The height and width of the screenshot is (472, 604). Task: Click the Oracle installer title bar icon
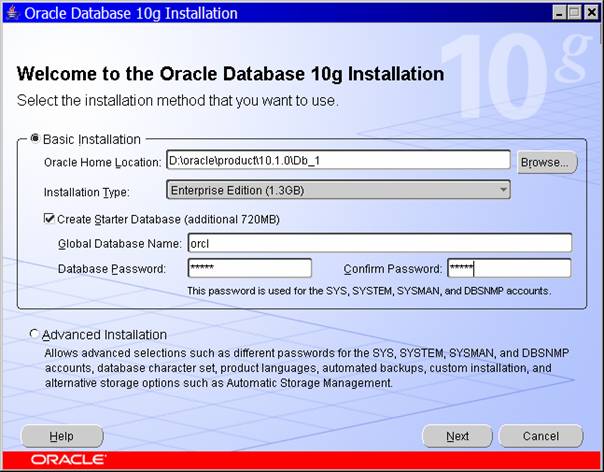(11, 13)
